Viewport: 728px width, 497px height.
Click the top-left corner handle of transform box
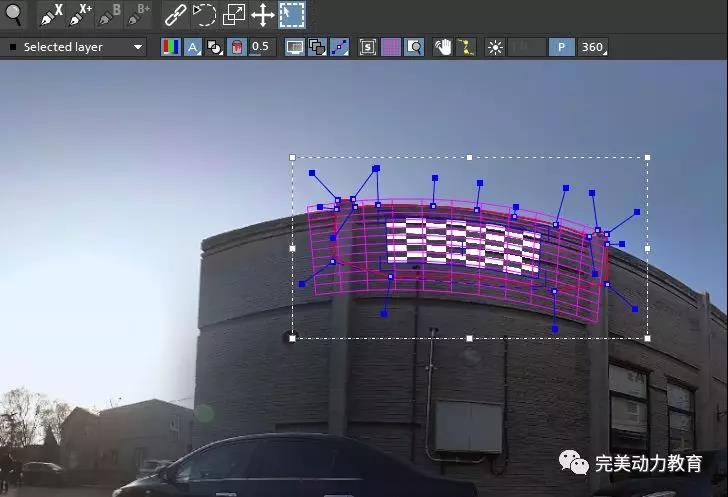292,157
